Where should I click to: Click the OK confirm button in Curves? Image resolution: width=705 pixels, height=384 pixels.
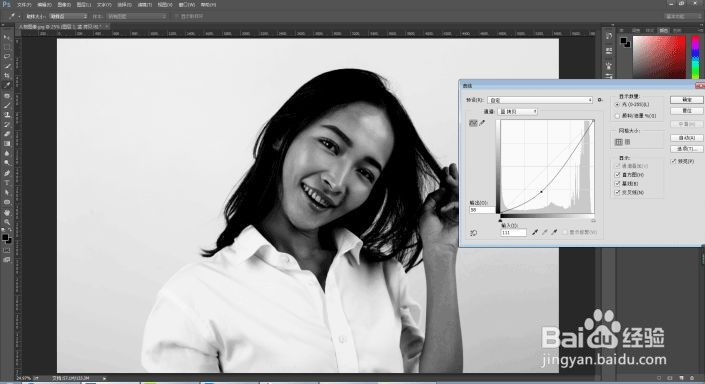[687, 99]
